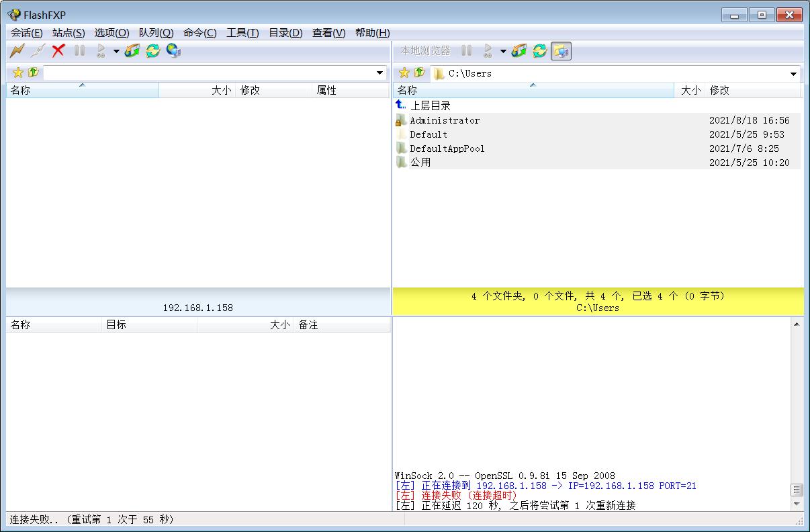Open the 查看(V) menu
810x532 pixels.
pyautogui.click(x=329, y=32)
